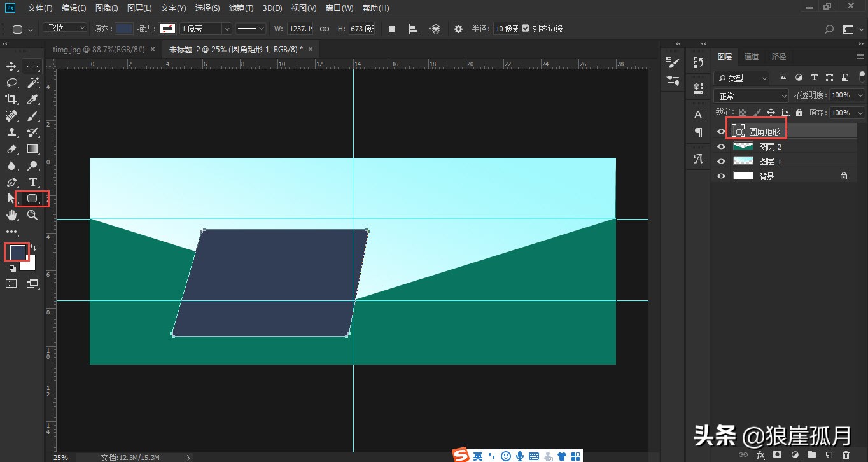Select the Rounded Rectangle shape tool
Screen dimensions: 868x462
pos(32,199)
